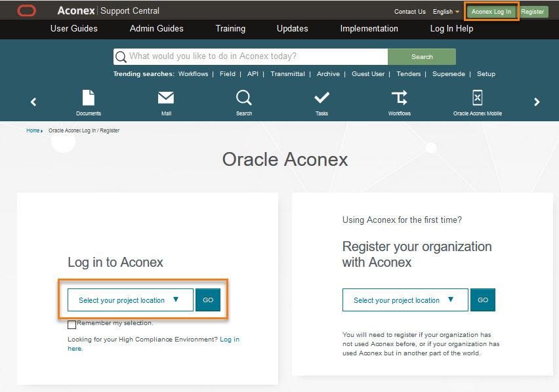Open the Admin Guides menu
Screen dimensions: 559x392
(x=157, y=28)
